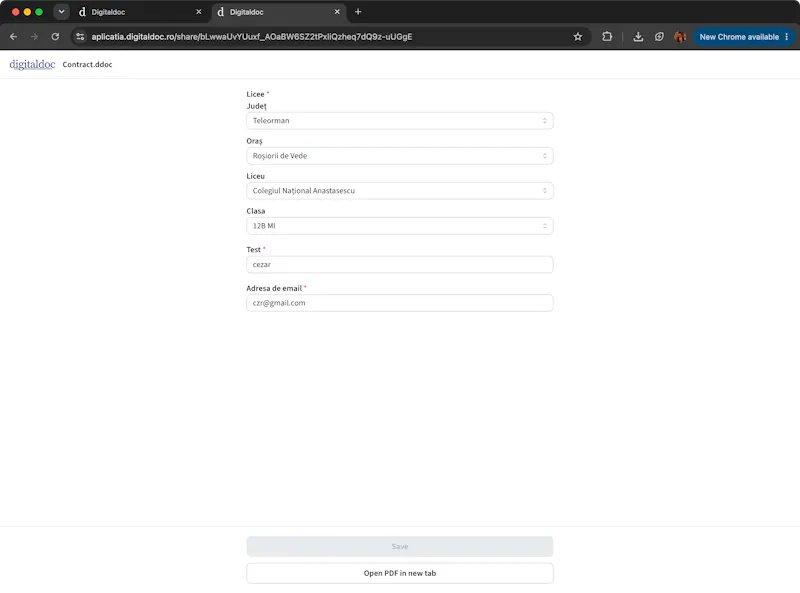Go back to the previous page

coord(14,37)
